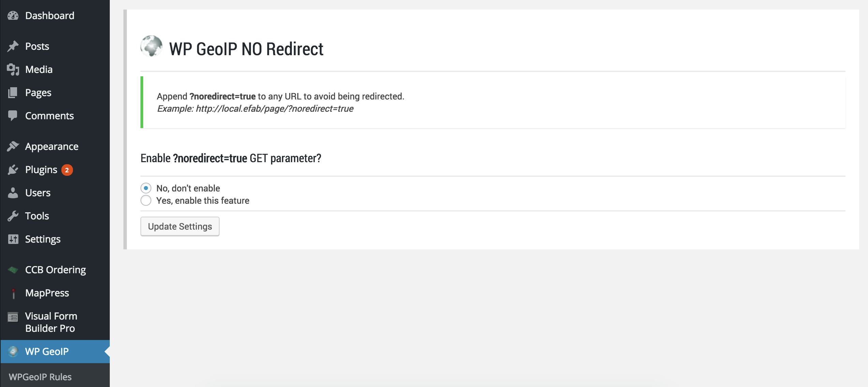Open the Posts menu item
This screenshot has width=868, height=387.
pos(36,46)
